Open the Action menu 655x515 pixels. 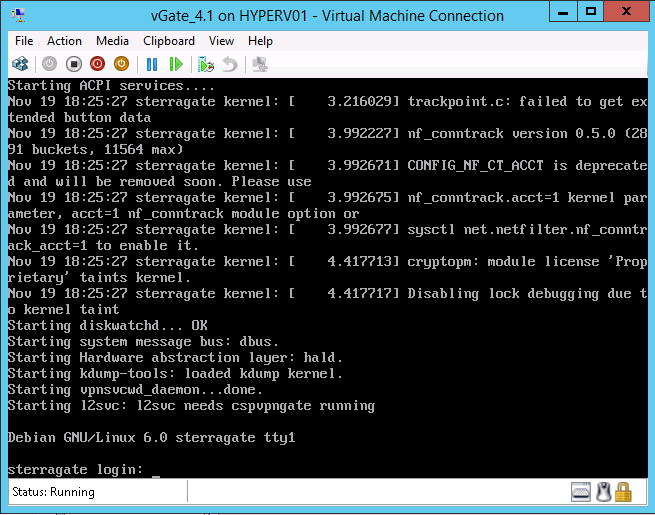click(x=64, y=41)
